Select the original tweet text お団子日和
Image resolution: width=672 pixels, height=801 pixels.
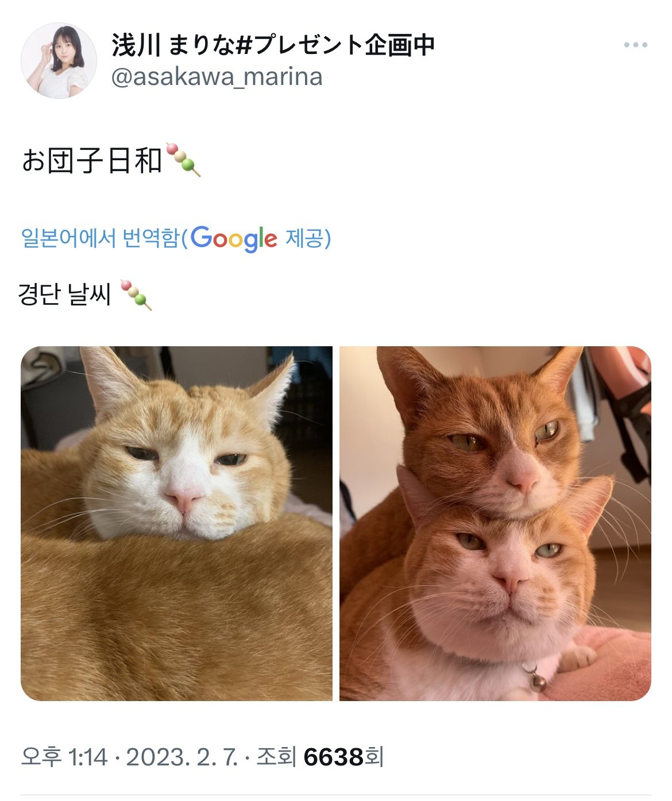point(92,160)
